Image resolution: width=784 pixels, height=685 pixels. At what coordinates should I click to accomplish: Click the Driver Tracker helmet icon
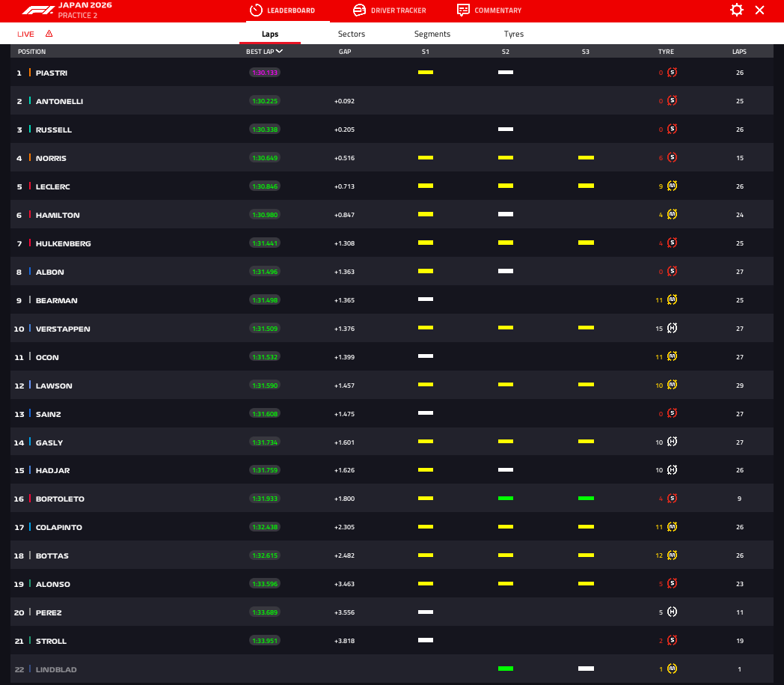pyautogui.click(x=360, y=10)
